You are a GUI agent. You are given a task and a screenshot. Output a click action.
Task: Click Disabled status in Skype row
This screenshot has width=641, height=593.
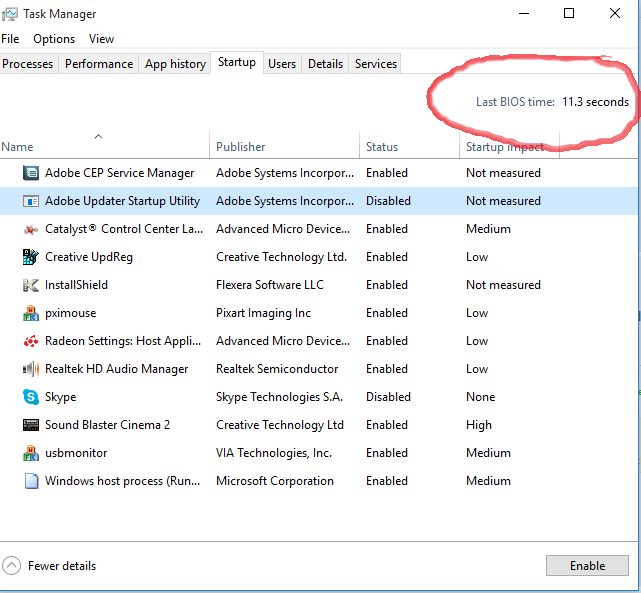pyautogui.click(x=388, y=397)
